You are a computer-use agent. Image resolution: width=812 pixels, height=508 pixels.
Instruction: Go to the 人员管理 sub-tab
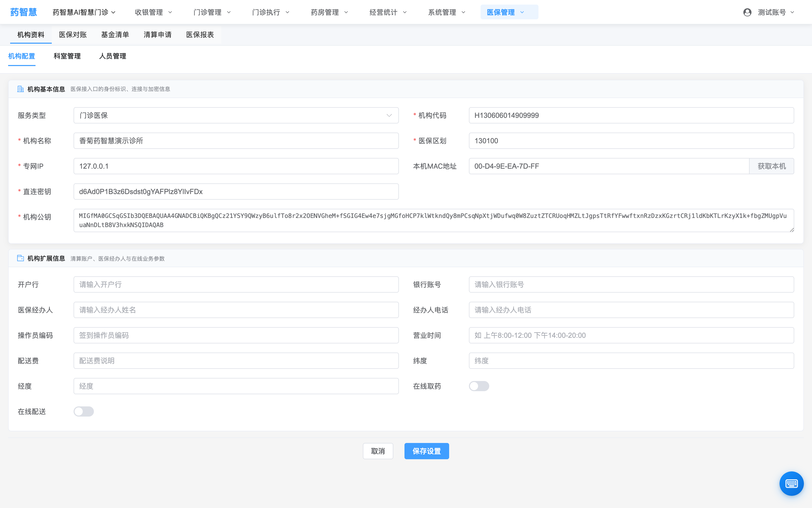pos(113,56)
